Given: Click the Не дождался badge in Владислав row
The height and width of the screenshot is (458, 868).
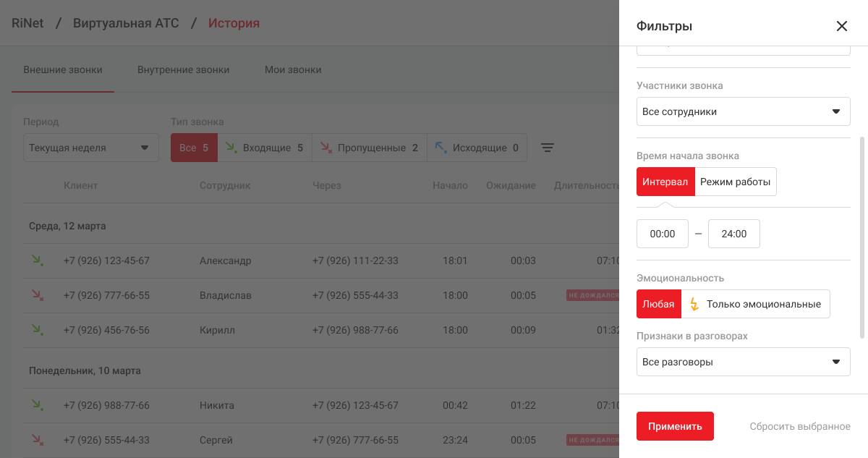Looking at the screenshot, I should (592, 295).
